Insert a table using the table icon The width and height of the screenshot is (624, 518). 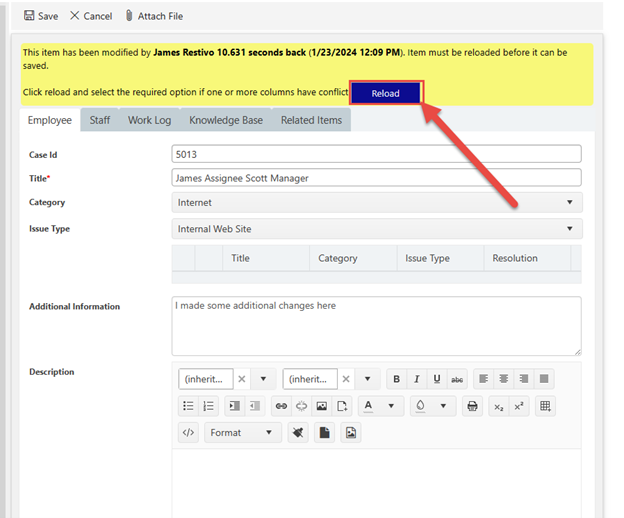tap(545, 406)
